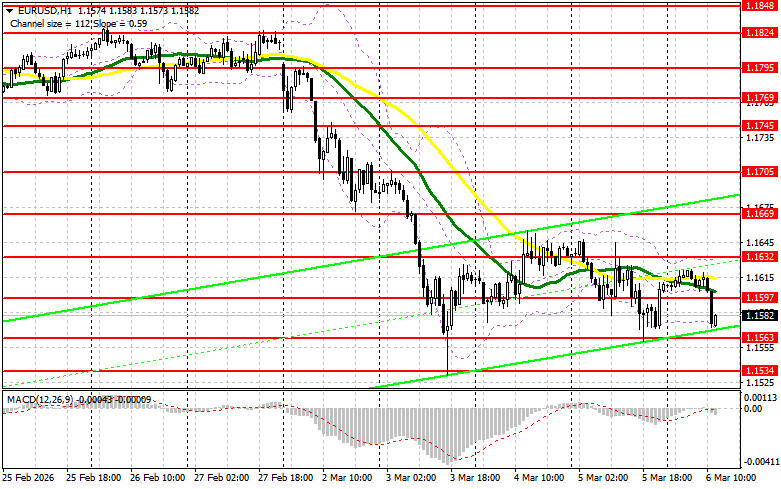Screen dimensions: 781x489
Task: Select the '2 Mar 10:00' time axis label
Action: pos(347,478)
